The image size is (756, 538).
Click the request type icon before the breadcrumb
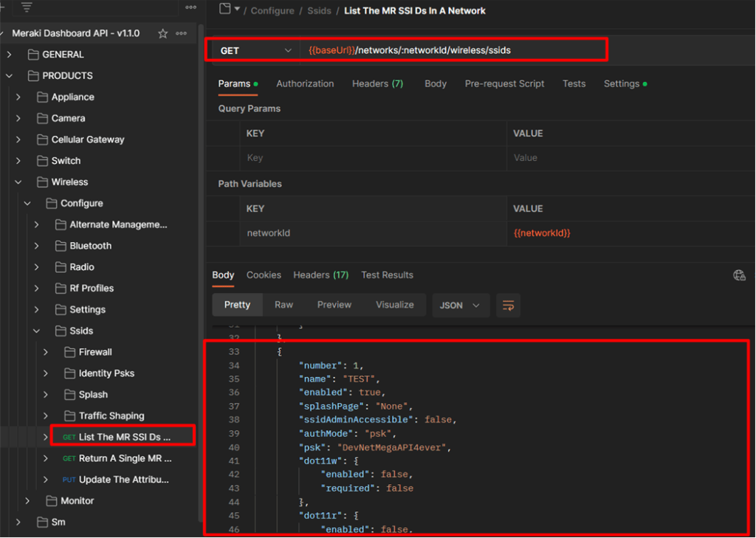pyautogui.click(x=225, y=9)
